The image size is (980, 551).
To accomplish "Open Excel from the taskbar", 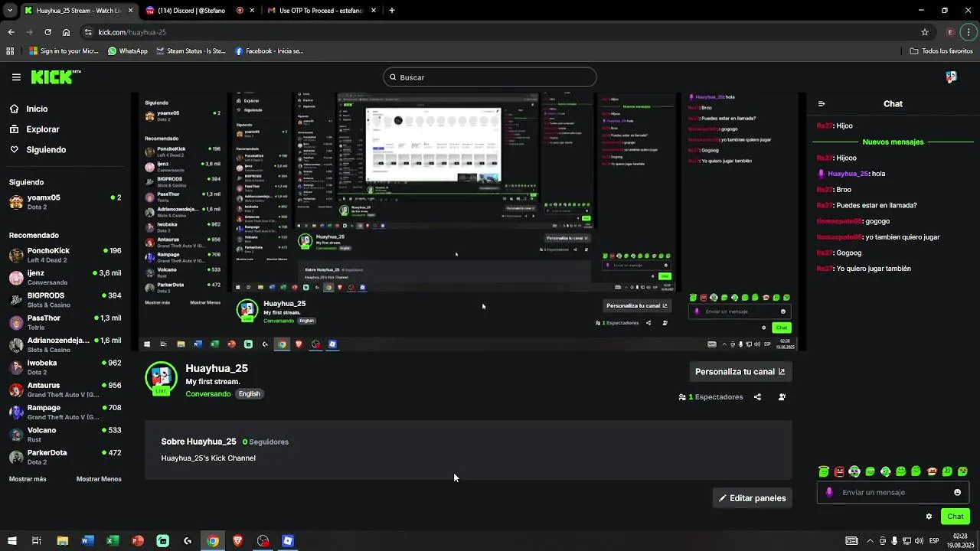I will pos(113,541).
